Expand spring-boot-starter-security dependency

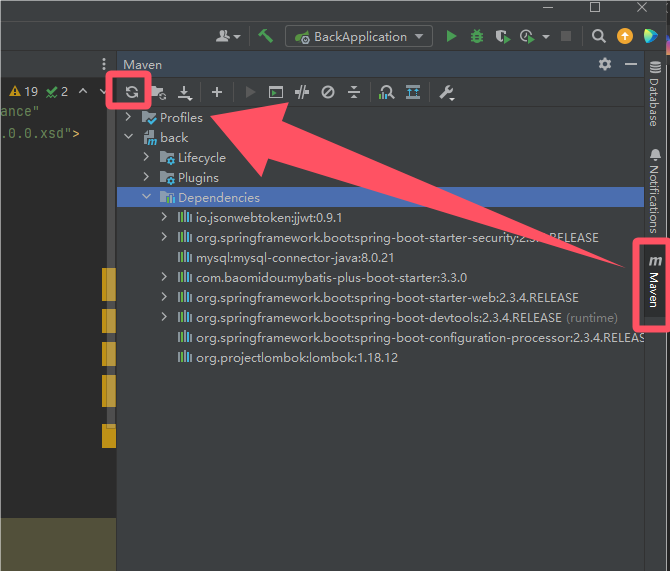tap(164, 236)
